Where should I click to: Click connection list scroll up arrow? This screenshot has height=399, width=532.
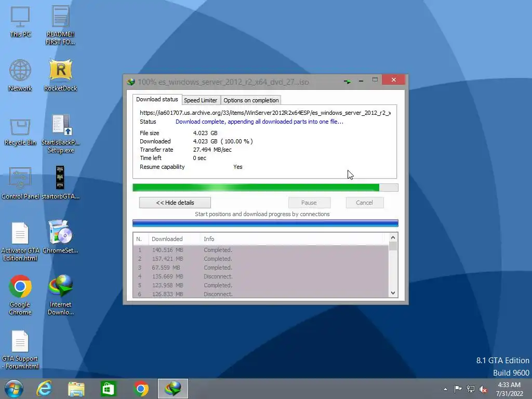click(393, 237)
